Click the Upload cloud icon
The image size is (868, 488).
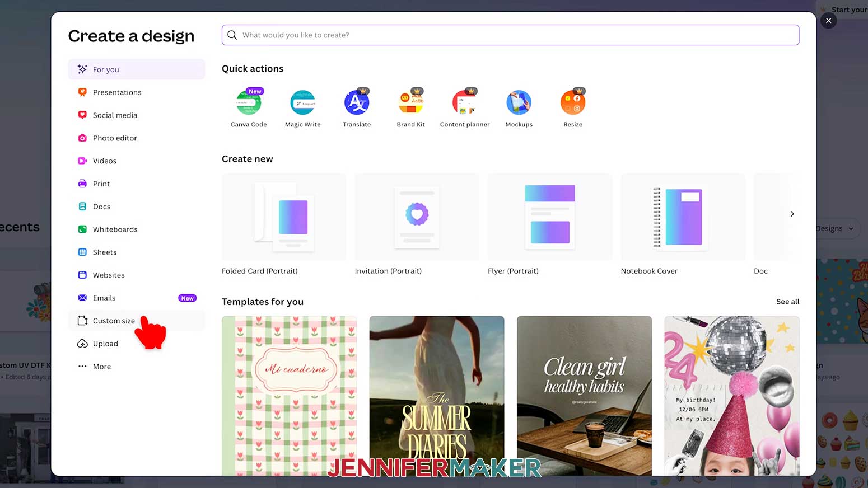tap(82, 344)
